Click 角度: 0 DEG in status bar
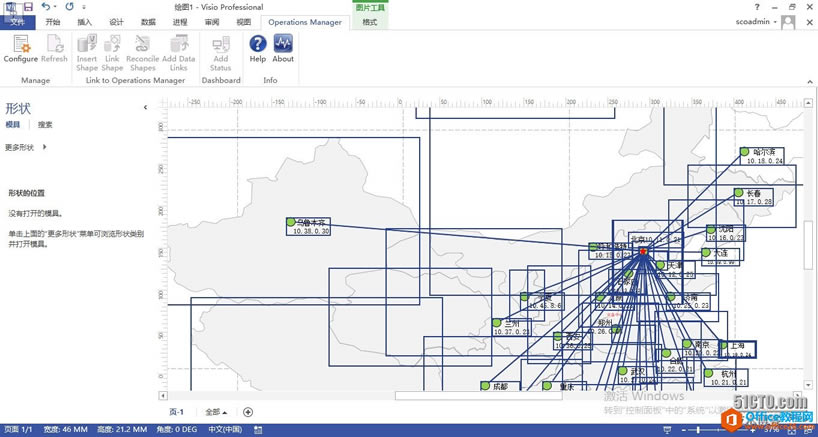 176,430
